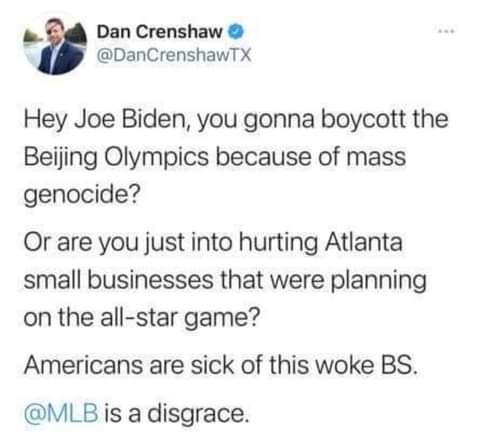
Task: Click the word 'planning' in the tweet
Action: click(x=379, y=281)
